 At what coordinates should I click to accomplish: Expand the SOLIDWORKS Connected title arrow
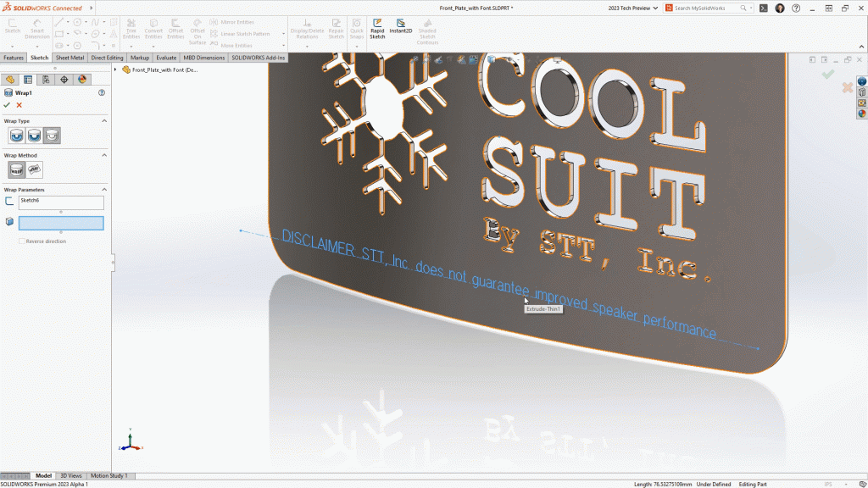92,8
